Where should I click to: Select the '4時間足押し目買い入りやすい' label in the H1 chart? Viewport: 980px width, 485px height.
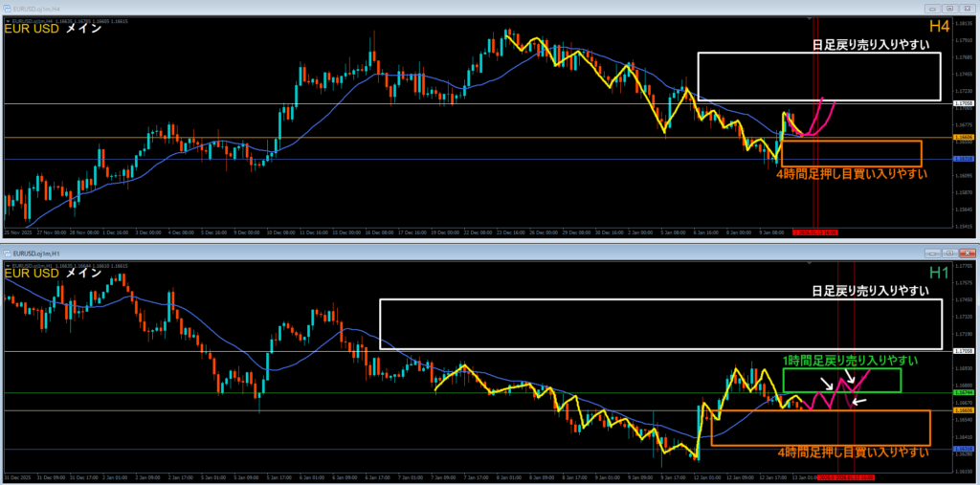coord(853,452)
